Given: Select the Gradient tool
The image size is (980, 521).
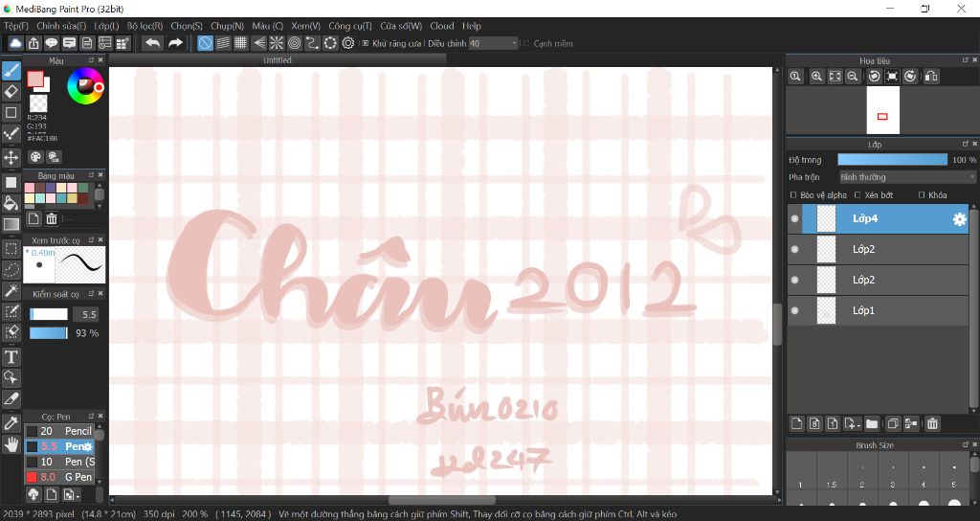Looking at the screenshot, I should point(11,224).
